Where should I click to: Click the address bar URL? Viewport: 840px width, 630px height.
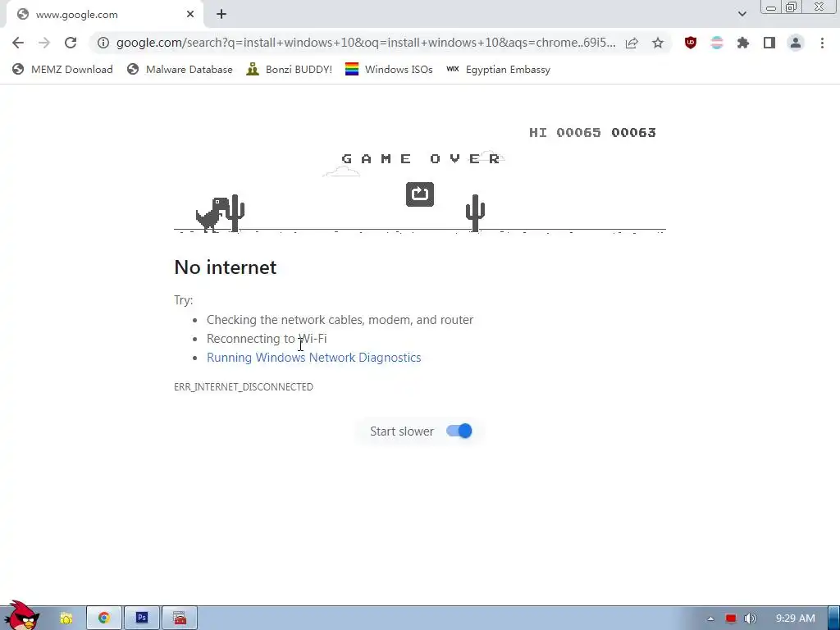click(x=366, y=43)
